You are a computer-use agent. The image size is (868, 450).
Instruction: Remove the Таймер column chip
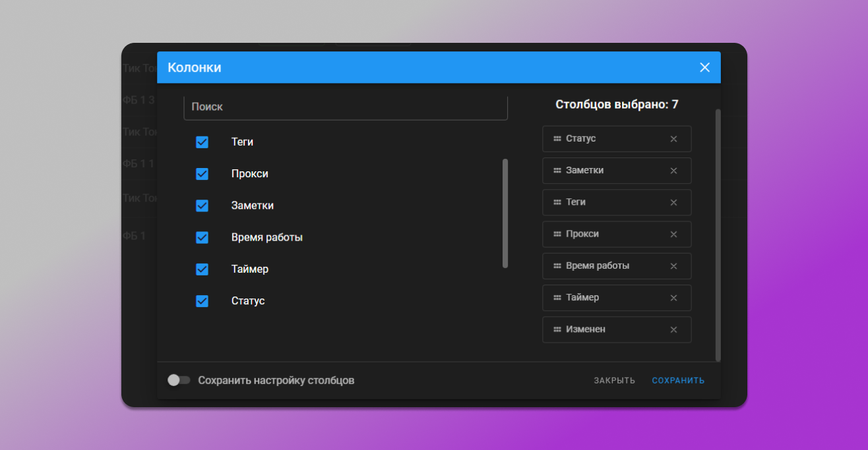[x=673, y=298]
